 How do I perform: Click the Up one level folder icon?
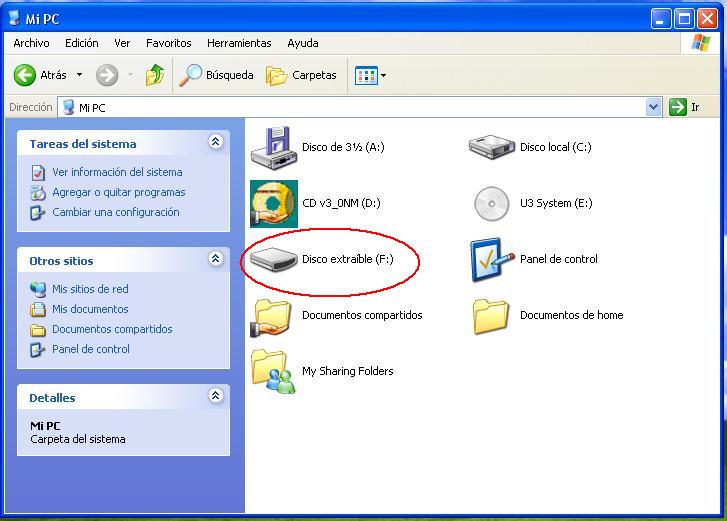[x=155, y=75]
